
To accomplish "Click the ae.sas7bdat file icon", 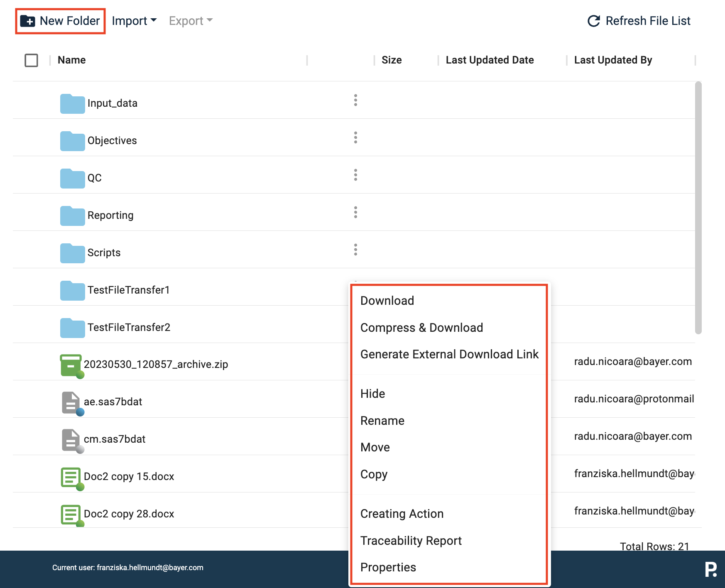I will click(71, 402).
